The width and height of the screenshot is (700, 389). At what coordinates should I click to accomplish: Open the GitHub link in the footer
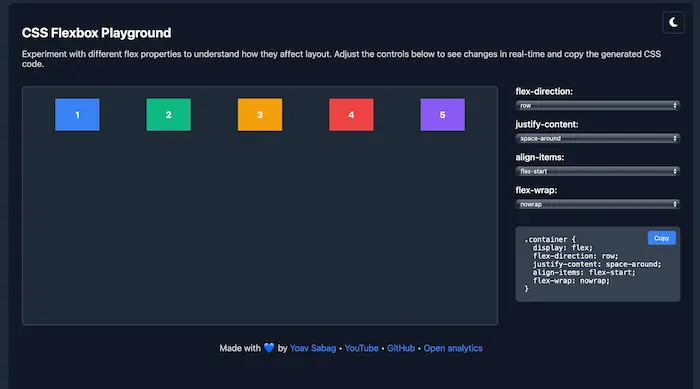[400, 348]
